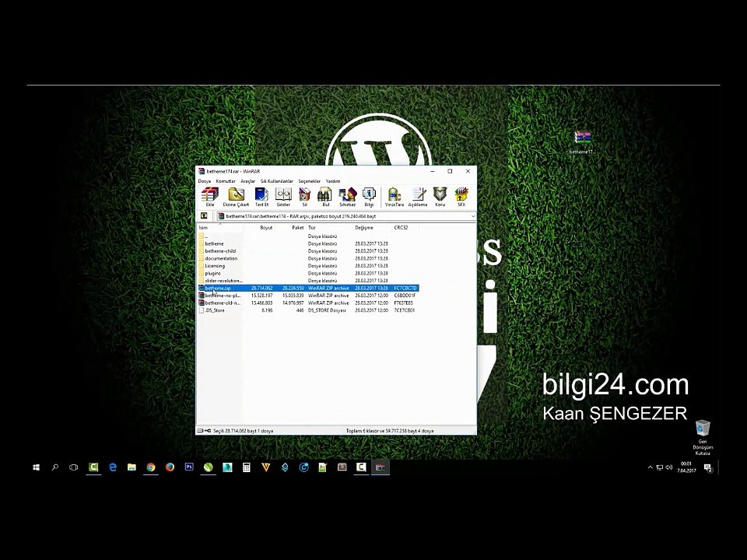The height and width of the screenshot is (560, 747).
Task: Sort by the Boyut column header
Action: [259, 228]
